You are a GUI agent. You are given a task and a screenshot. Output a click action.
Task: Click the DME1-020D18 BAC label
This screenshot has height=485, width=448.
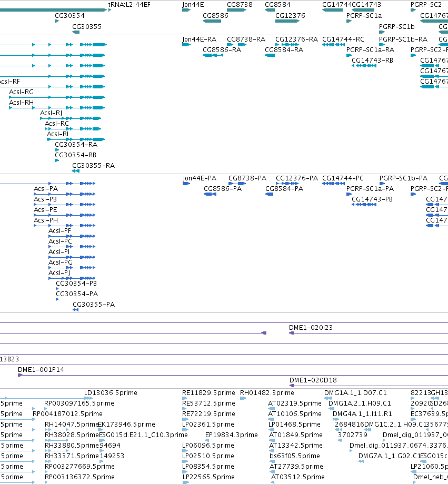[313, 380]
